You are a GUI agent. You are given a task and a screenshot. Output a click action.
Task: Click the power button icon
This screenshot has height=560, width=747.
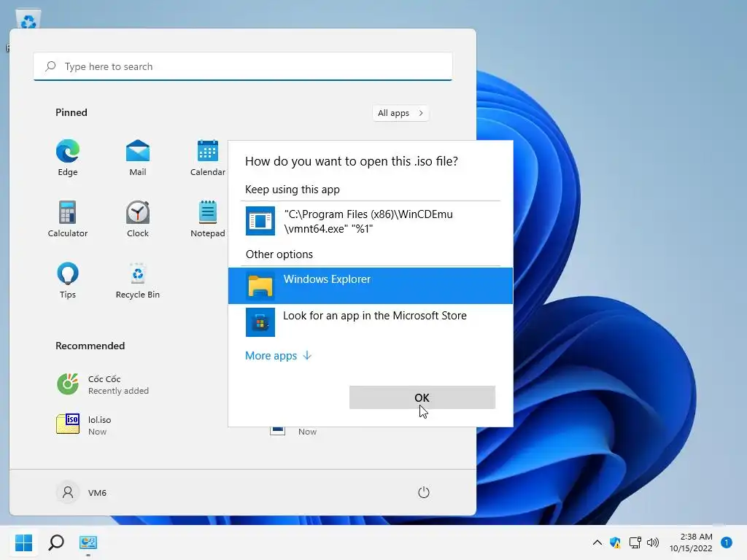click(424, 492)
